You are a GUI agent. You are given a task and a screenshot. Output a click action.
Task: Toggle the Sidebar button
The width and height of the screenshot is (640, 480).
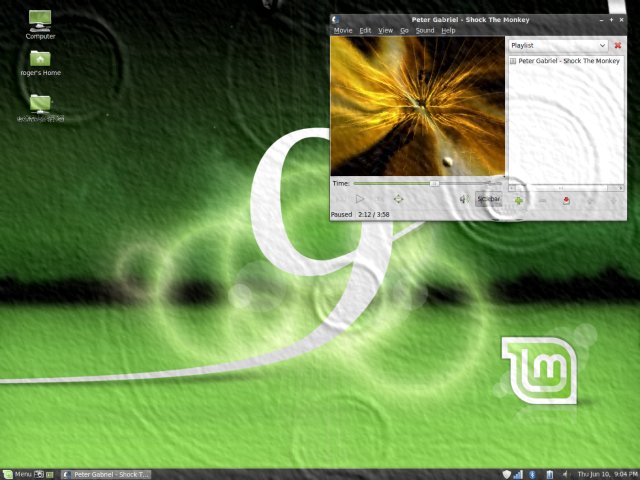489,199
